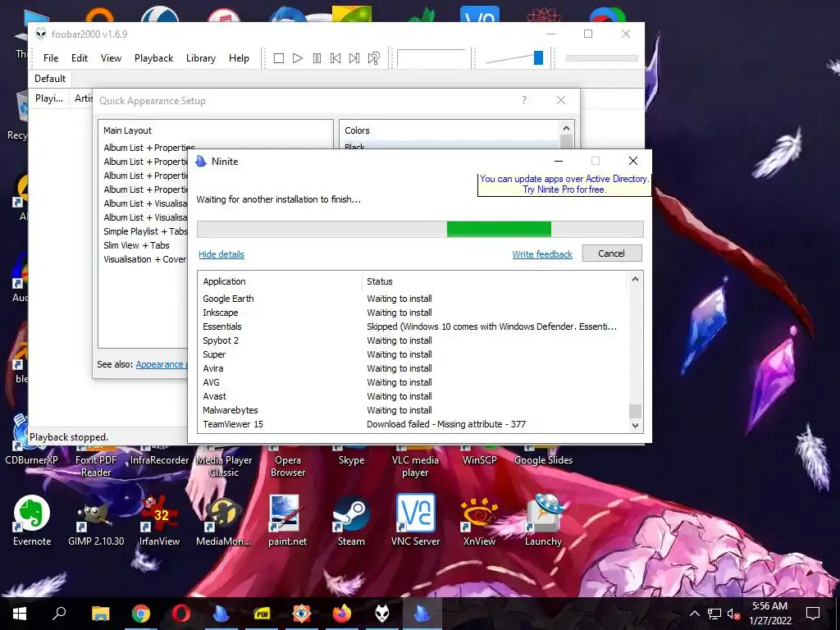Click the Ninite details scrollbar thumb

click(635, 411)
